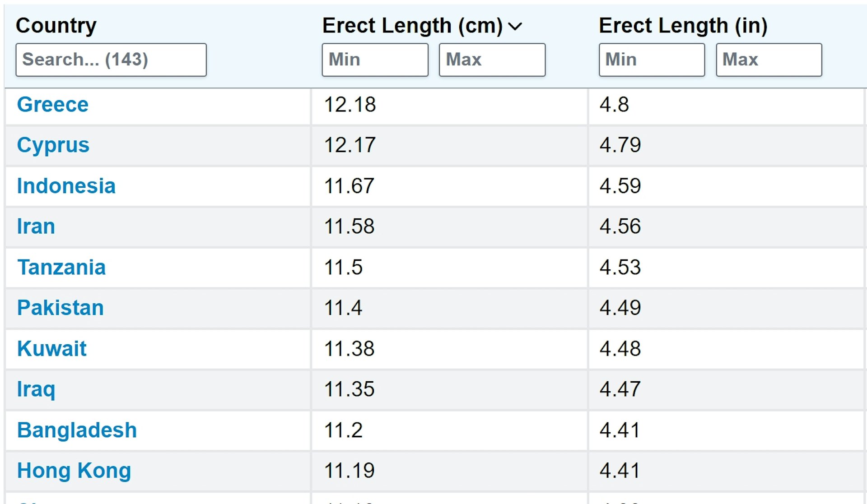Click the Min field under Erect Length (cm)
This screenshot has height=504, width=867.
click(x=375, y=60)
